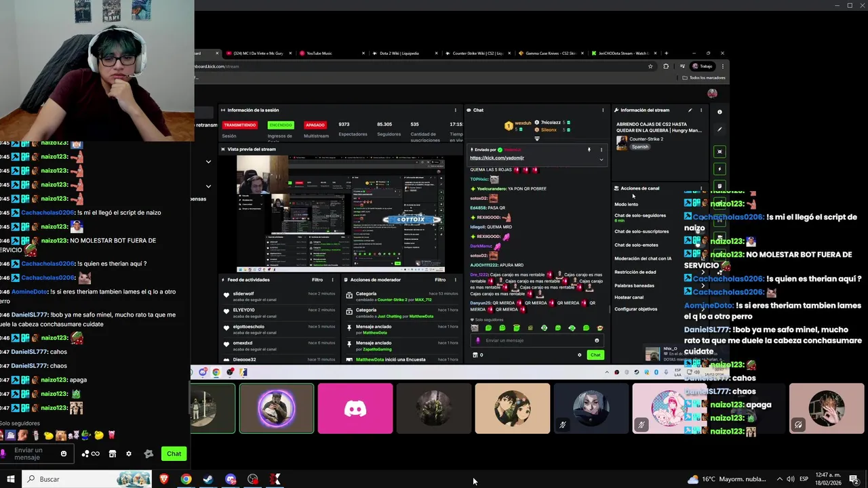868x488 pixels.
Task: Select the pink Discord tile in call
Action: (355, 409)
